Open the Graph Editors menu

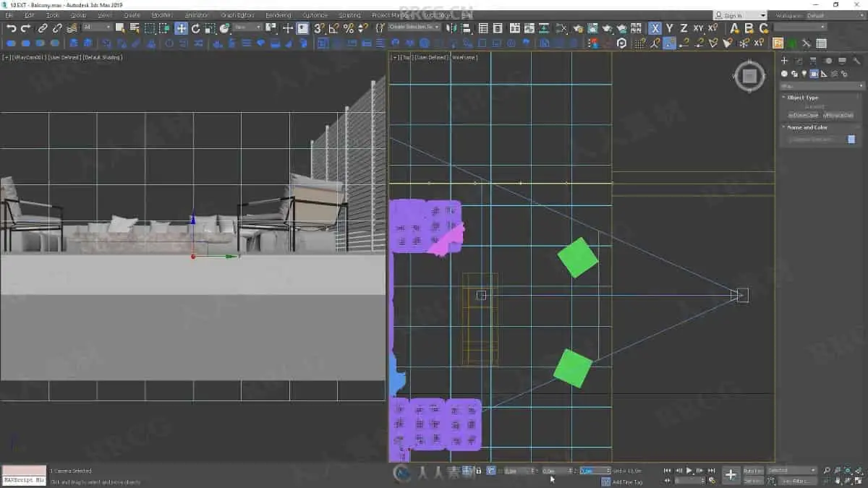click(x=237, y=15)
